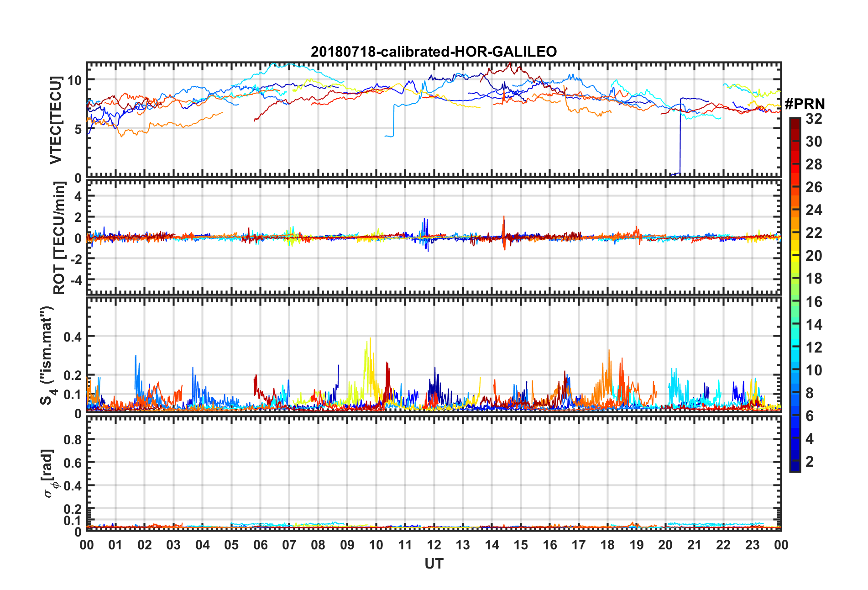Select colorbar tick label "32"
Image resolution: width=868 pixels, height=590 pixels.
(x=814, y=119)
